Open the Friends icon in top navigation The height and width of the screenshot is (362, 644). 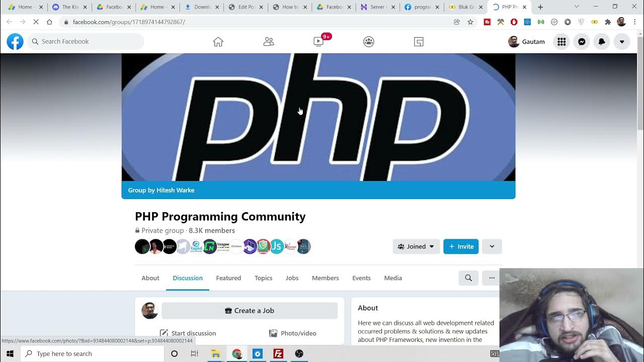(269, 42)
